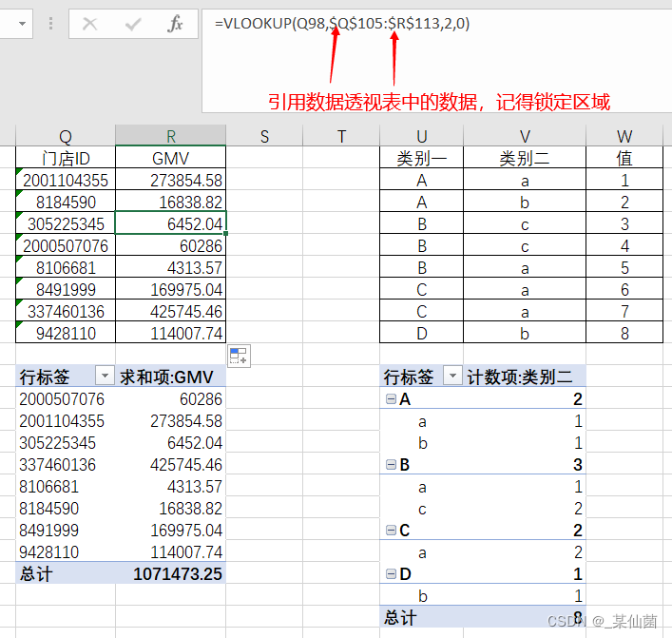Click store ID 8106681 in top table

(x=66, y=267)
